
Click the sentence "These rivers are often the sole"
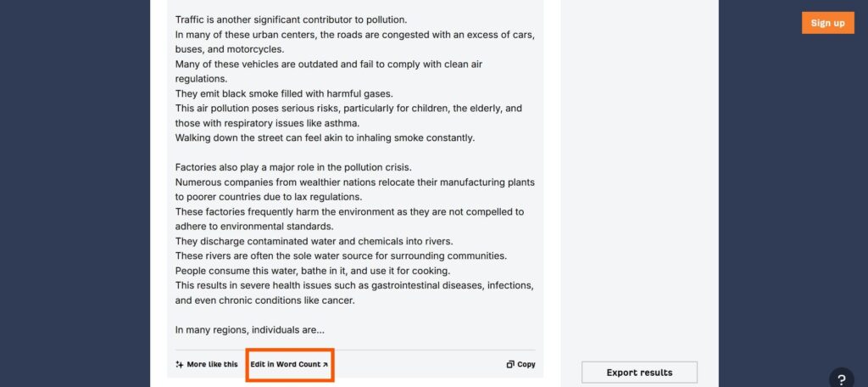[x=341, y=256]
